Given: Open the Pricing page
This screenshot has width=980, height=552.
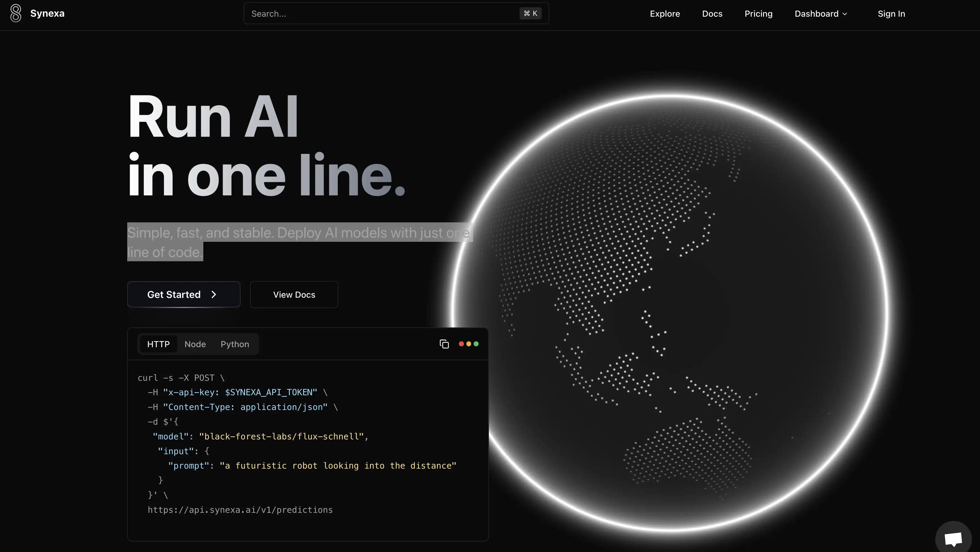Looking at the screenshot, I should click(x=758, y=13).
